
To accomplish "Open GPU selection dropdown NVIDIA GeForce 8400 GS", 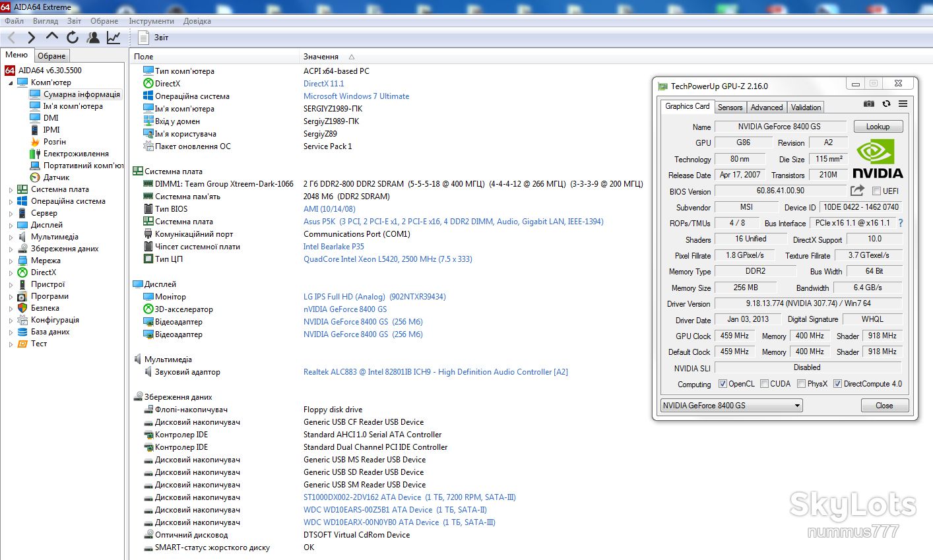I will (x=731, y=406).
